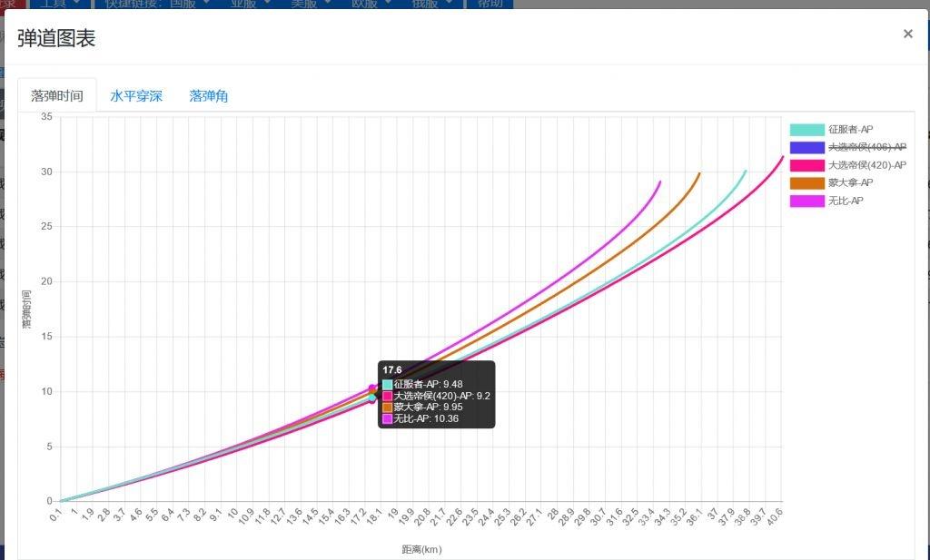930x560 pixels.
Task: Click the top end of the 无比 curve
Action: [x=659, y=182]
